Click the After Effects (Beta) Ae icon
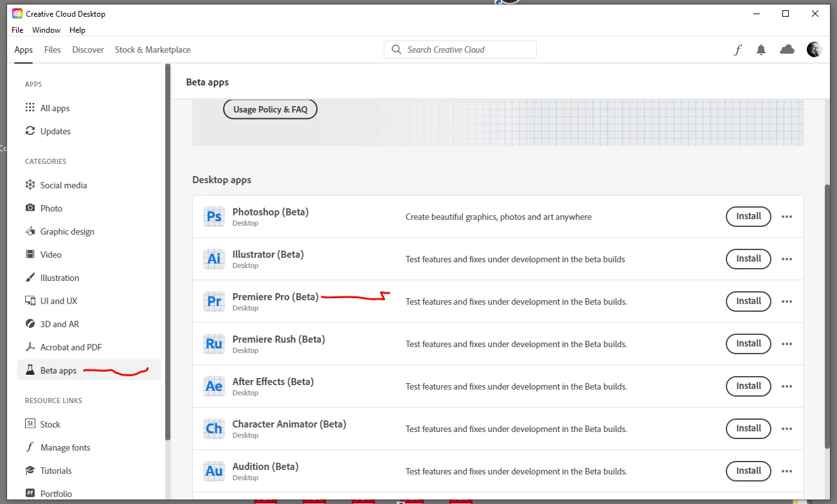This screenshot has width=837, height=504. point(214,386)
